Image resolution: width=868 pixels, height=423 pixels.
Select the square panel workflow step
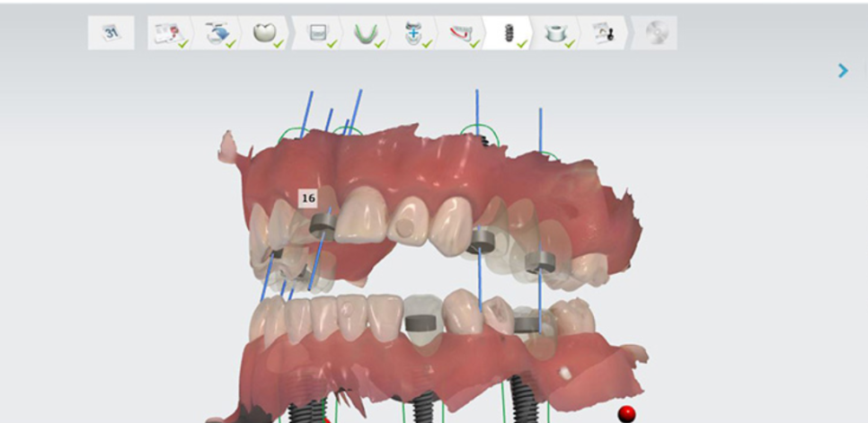tap(315, 33)
